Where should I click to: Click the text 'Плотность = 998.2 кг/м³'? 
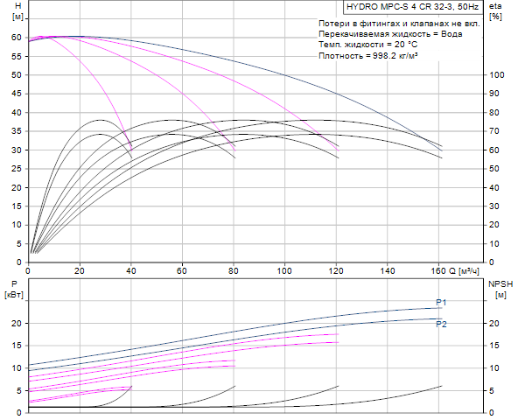tap(368, 56)
